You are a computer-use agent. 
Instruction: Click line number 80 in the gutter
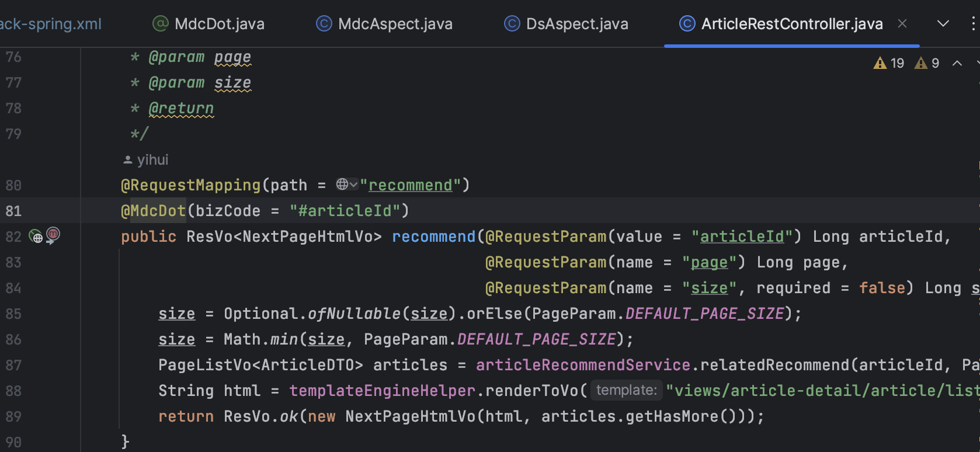coord(13,185)
